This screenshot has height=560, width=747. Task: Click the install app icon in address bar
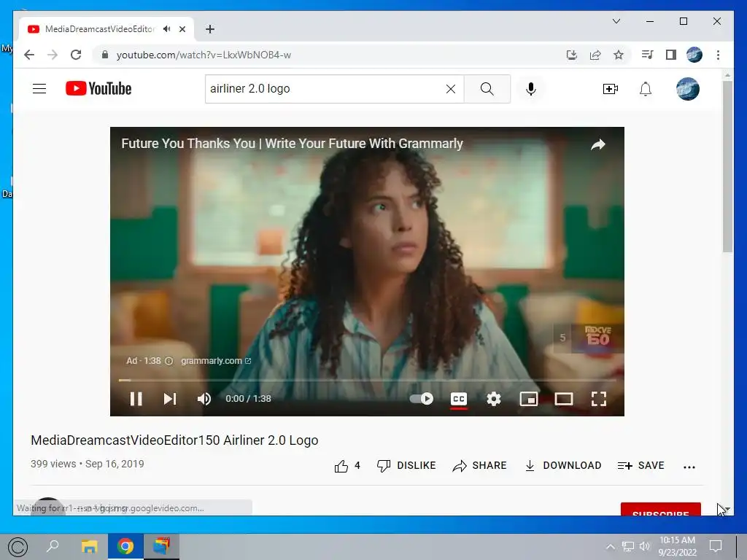pyautogui.click(x=572, y=55)
